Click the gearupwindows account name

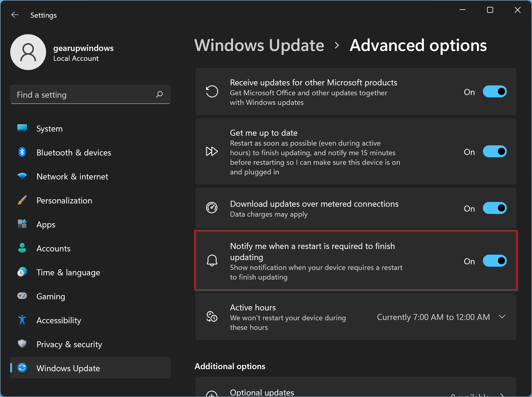click(83, 48)
